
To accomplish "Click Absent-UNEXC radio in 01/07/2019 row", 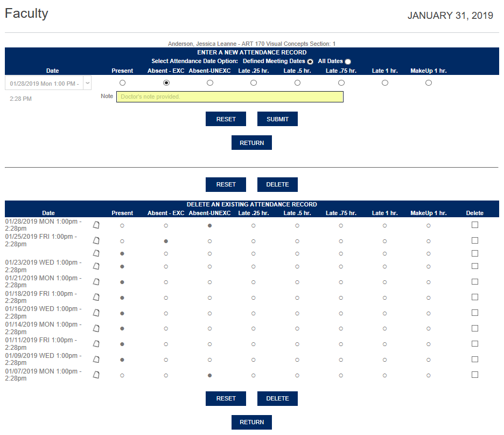I will 209,376.
